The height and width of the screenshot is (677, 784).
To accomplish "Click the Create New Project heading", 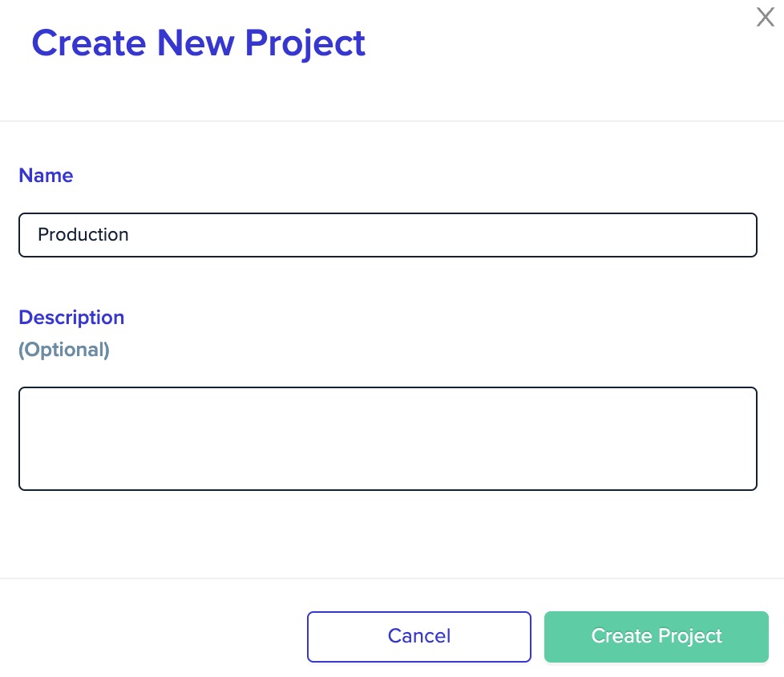I will click(x=198, y=43).
